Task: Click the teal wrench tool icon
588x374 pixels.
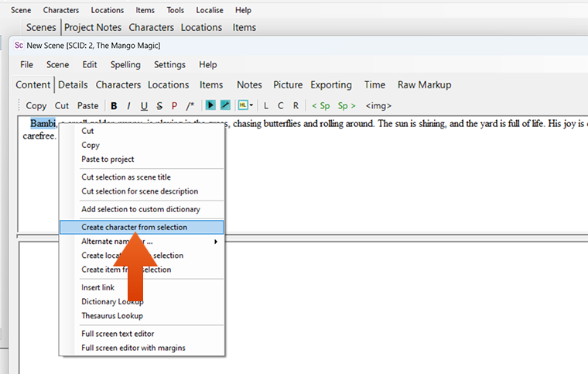Action: point(225,105)
